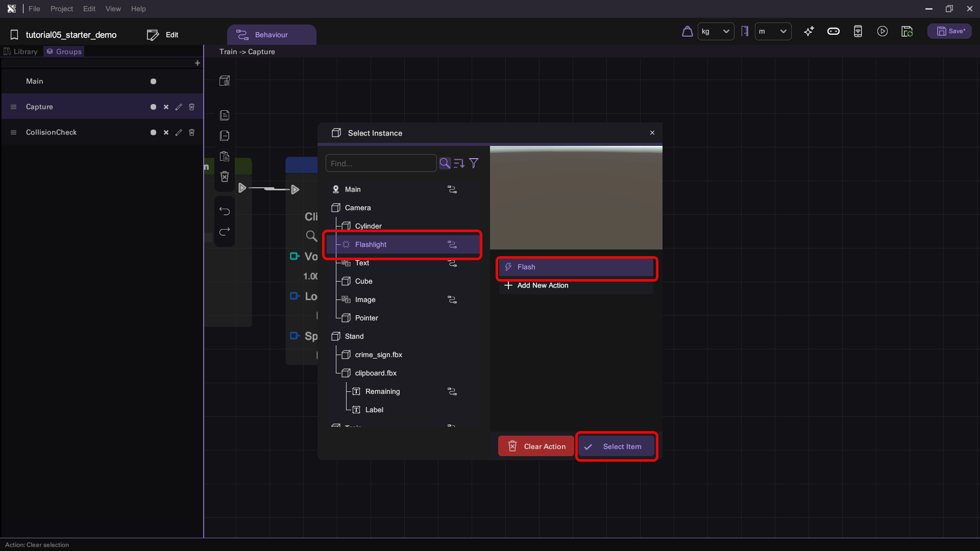This screenshot has width=980, height=551.
Task: Click the edit pencil on CollisionCheck group
Action: 179,132
